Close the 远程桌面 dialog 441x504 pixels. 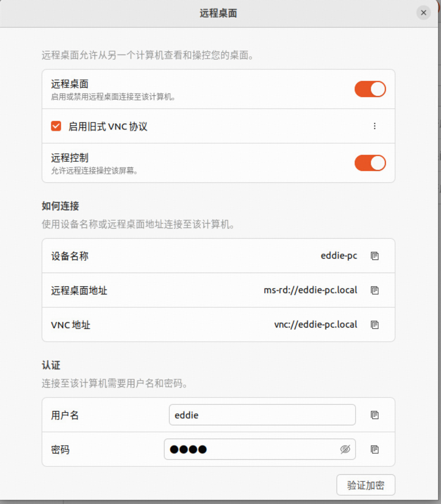[423, 13]
